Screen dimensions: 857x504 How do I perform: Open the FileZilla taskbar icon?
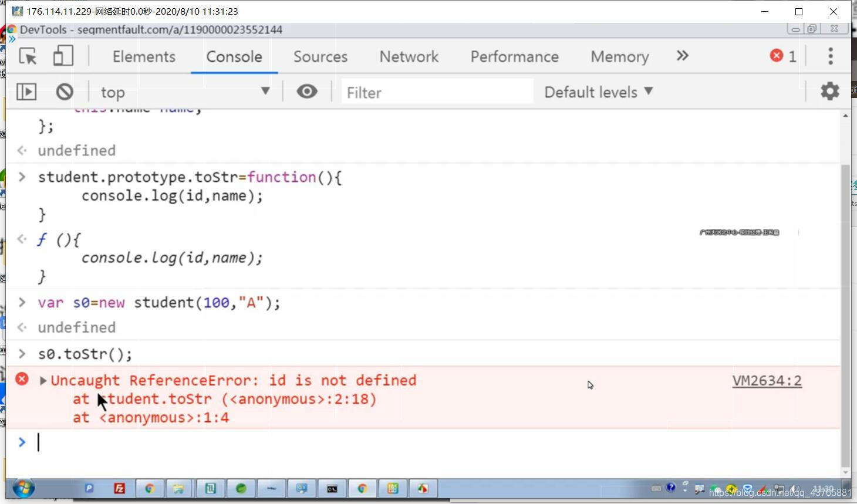119,488
